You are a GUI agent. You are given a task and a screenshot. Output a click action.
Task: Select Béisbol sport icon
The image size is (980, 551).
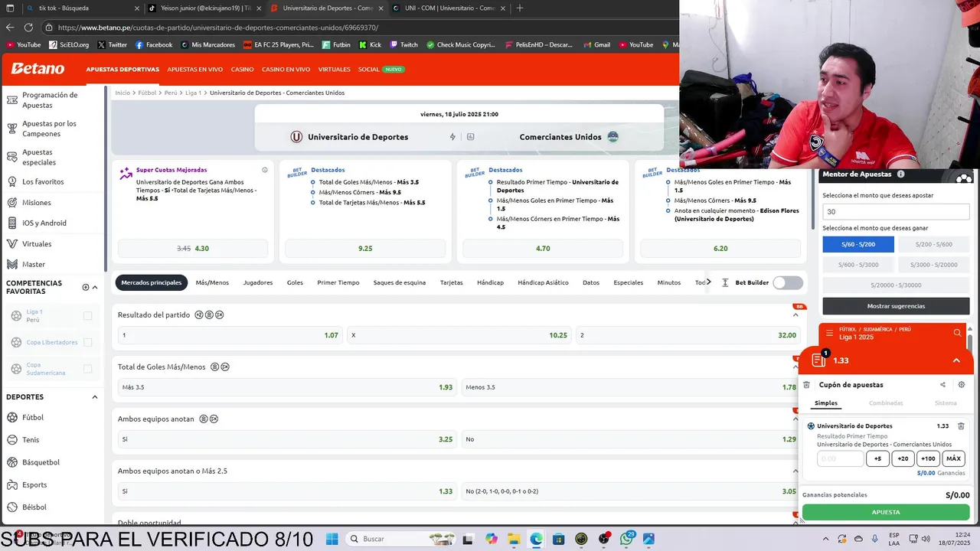tap(12, 507)
